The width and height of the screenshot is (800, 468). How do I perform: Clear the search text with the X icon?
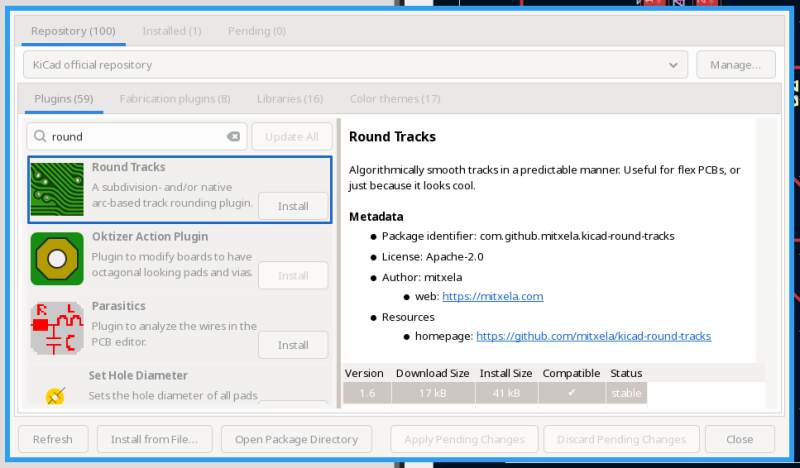point(233,136)
